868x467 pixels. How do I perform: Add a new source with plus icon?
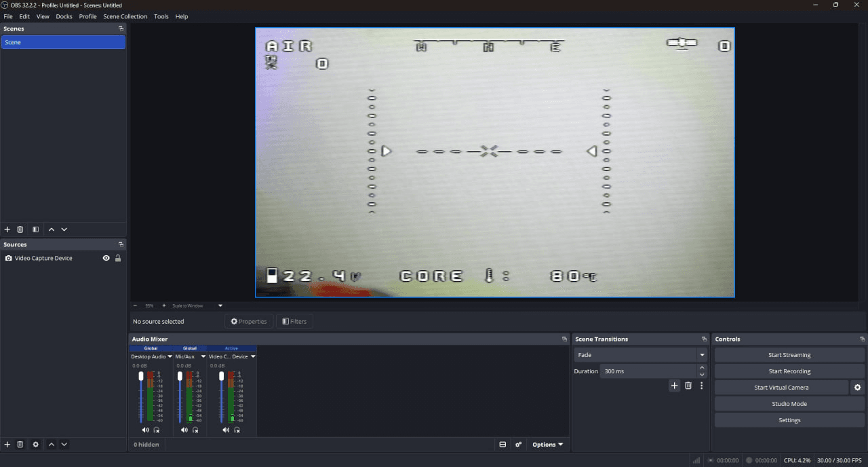click(x=7, y=445)
